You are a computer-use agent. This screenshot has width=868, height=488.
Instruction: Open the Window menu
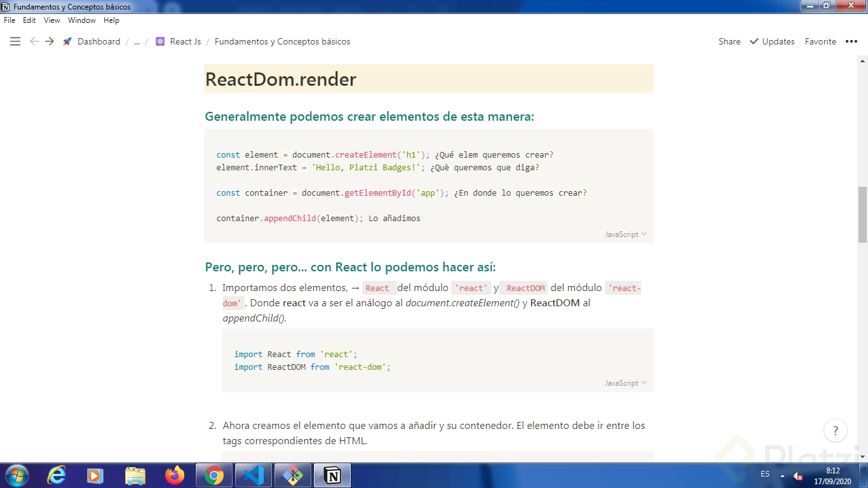pyautogui.click(x=82, y=20)
